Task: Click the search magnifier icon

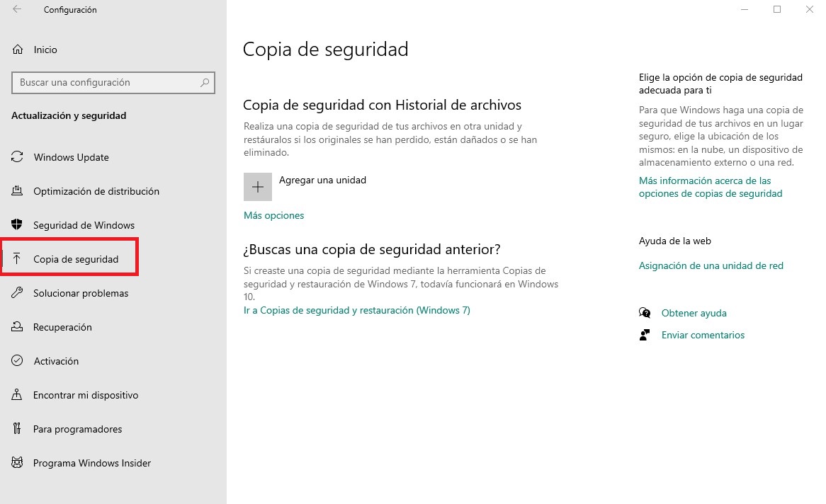Action: pyautogui.click(x=205, y=83)
